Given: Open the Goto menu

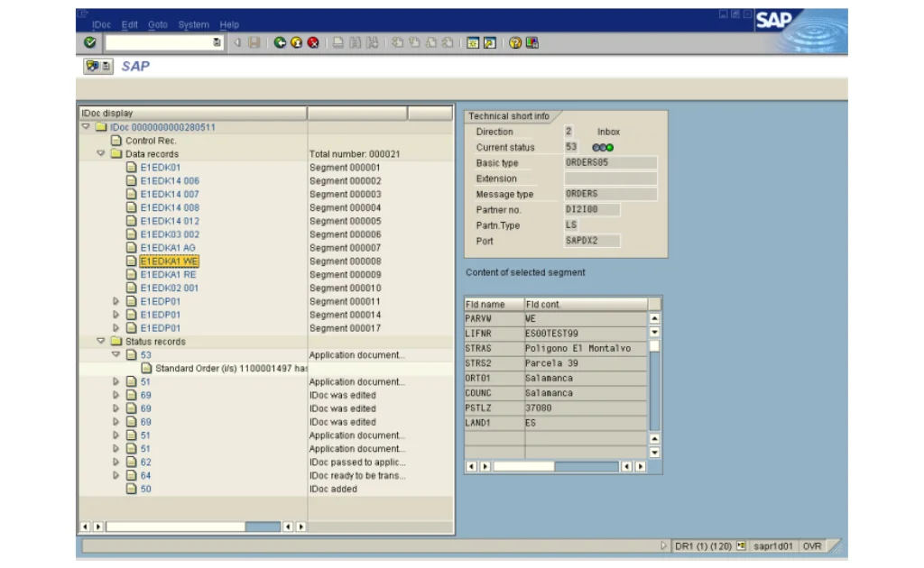Looking at the screenshot, I should [x=158, y=24].
